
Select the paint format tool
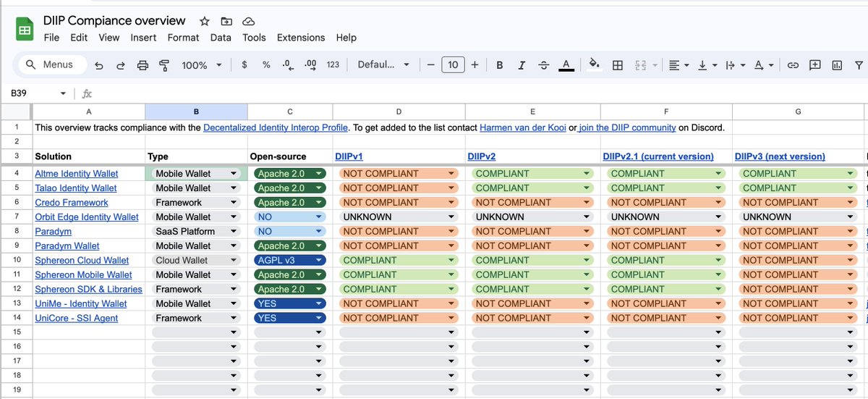coord(163,65)
